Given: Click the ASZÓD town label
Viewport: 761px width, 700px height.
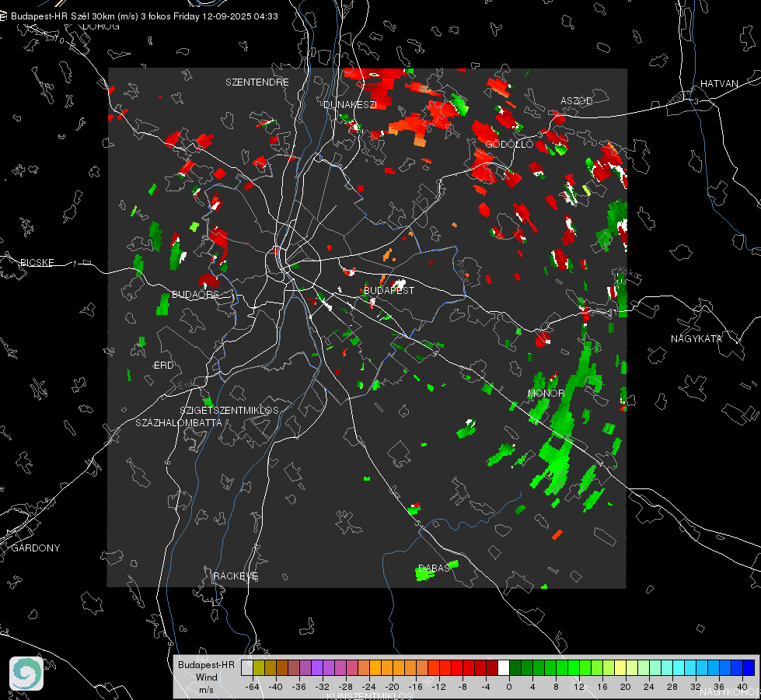Looking at the screenshot, I should 577,100.
